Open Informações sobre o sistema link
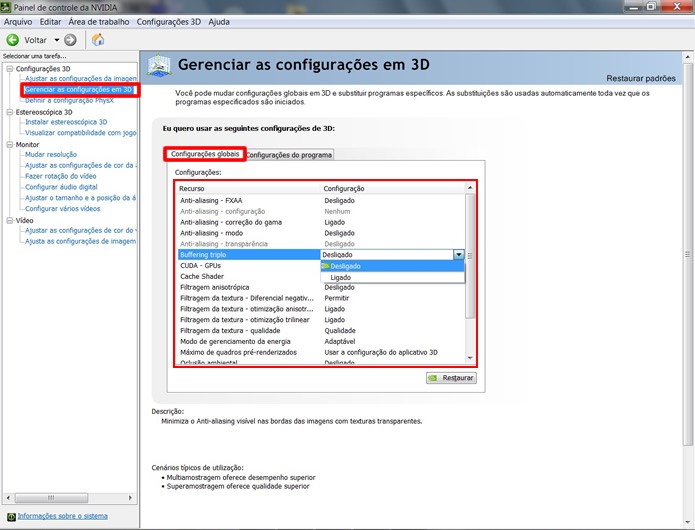This screenshot has width=695, height=530. click(62, 516)
